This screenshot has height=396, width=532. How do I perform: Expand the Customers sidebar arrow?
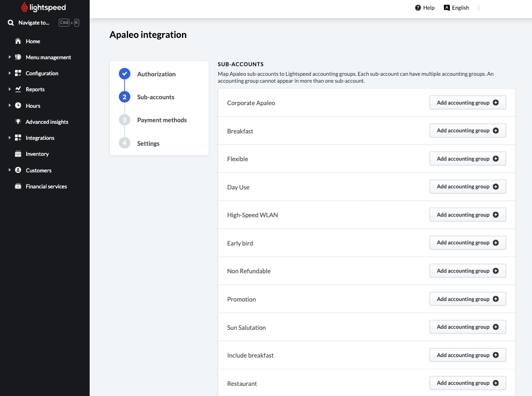point(10,170)
